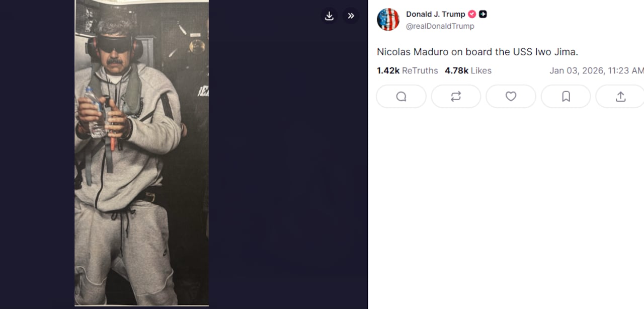
Task: Open Donald J. Trump's profile name
Action: 436,14
